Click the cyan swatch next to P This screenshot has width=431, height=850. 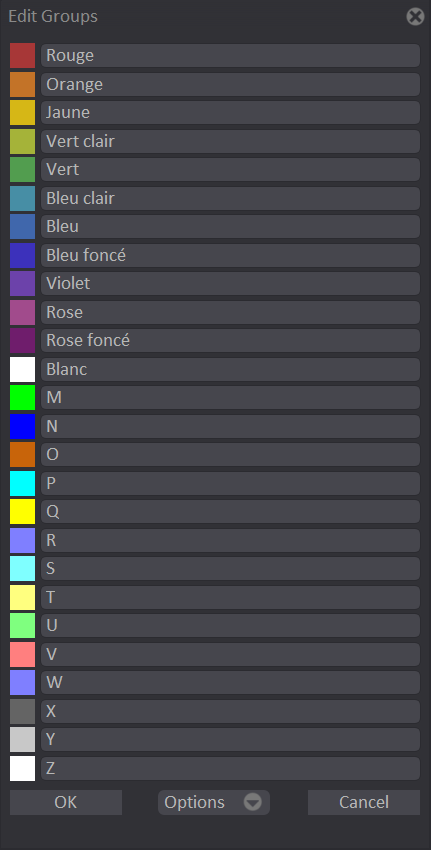tap(22, 483)
